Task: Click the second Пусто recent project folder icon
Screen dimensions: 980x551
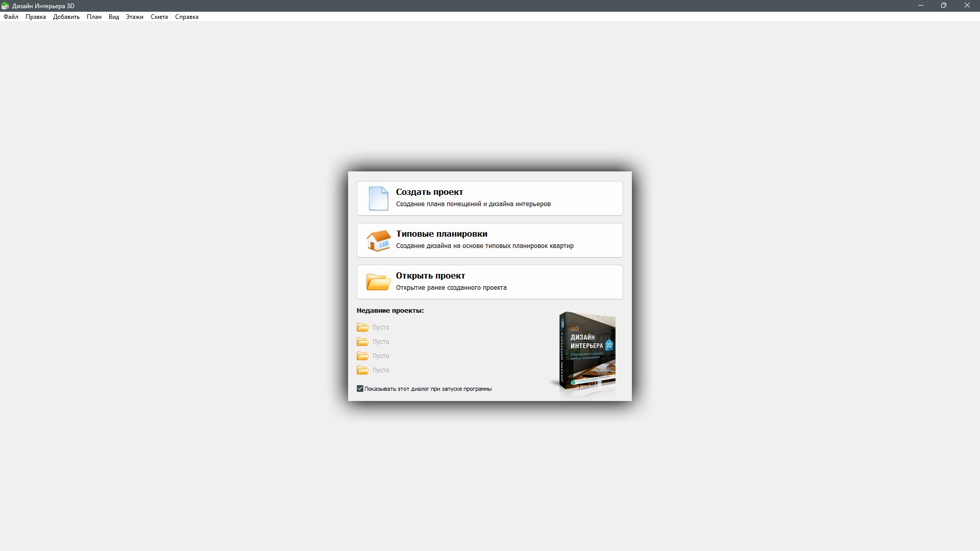Action: [x=362, y=342]
